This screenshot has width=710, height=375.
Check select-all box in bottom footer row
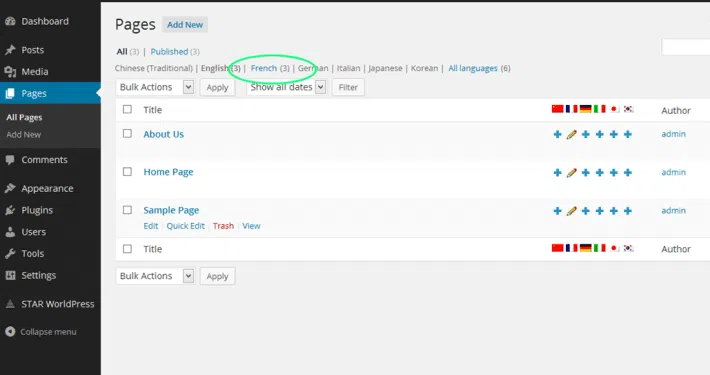coord(127,249)
